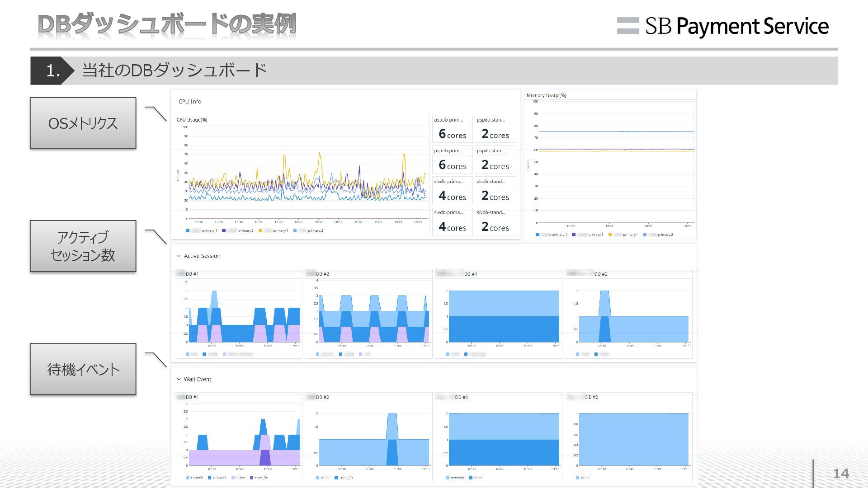Click the OSメトリクス label box
The image size is (868, 488).
point(83,123)
